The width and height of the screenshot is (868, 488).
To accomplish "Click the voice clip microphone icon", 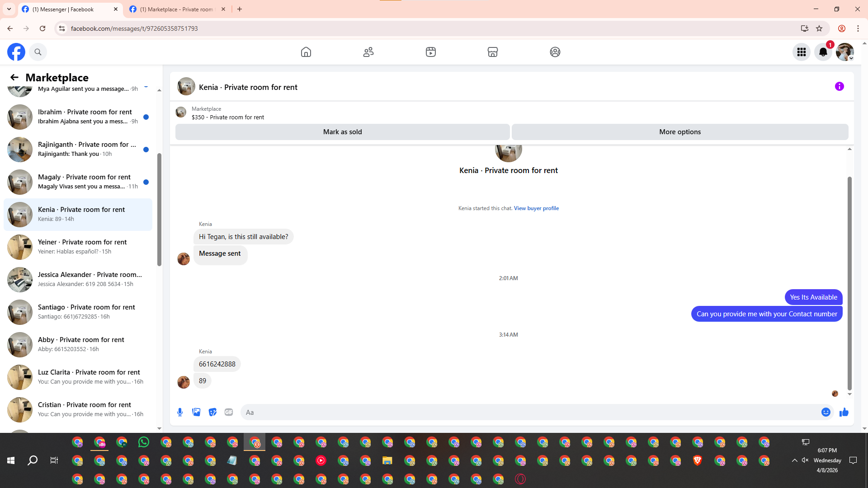I will pos(180,412).
